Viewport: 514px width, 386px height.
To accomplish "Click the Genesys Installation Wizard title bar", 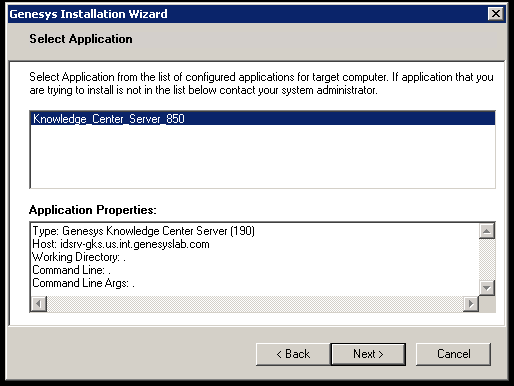I will pos(247,14).
